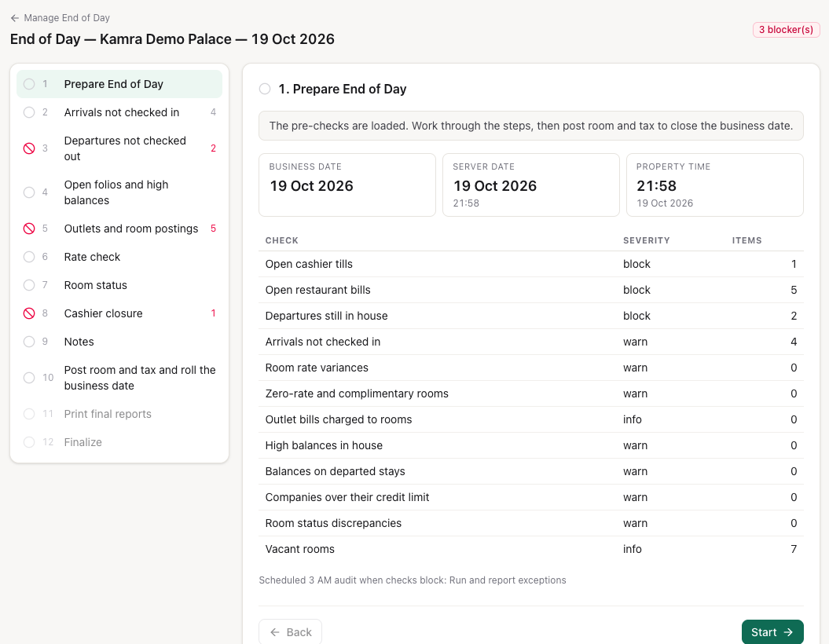Open the Open restaurant bills check row
829x644 pixels.
(x=531, y=290)
